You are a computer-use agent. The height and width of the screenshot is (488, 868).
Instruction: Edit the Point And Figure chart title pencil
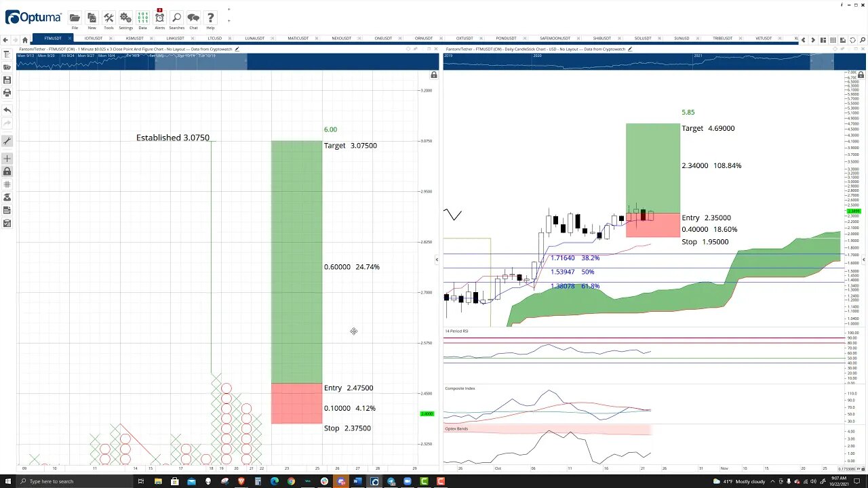237,49
